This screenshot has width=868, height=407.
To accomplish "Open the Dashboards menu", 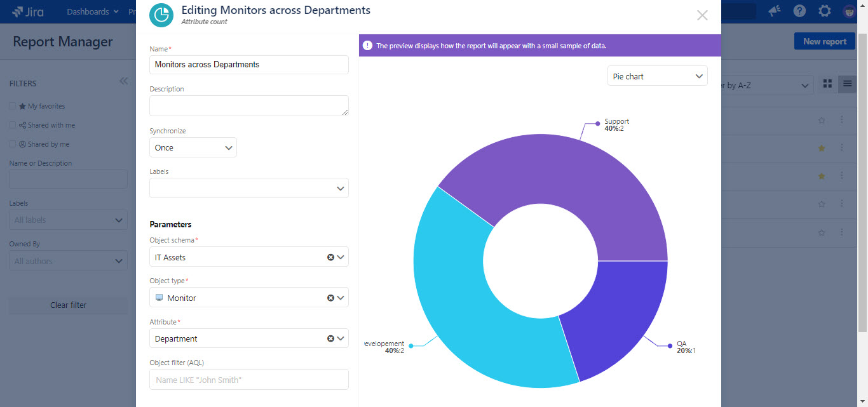I will [91, 11].
